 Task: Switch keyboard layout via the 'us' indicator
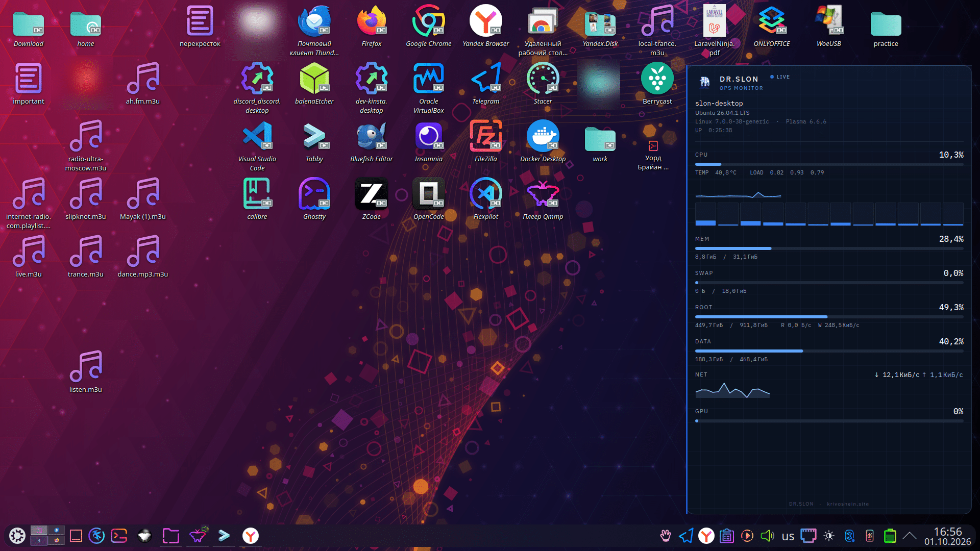[788, 536]
